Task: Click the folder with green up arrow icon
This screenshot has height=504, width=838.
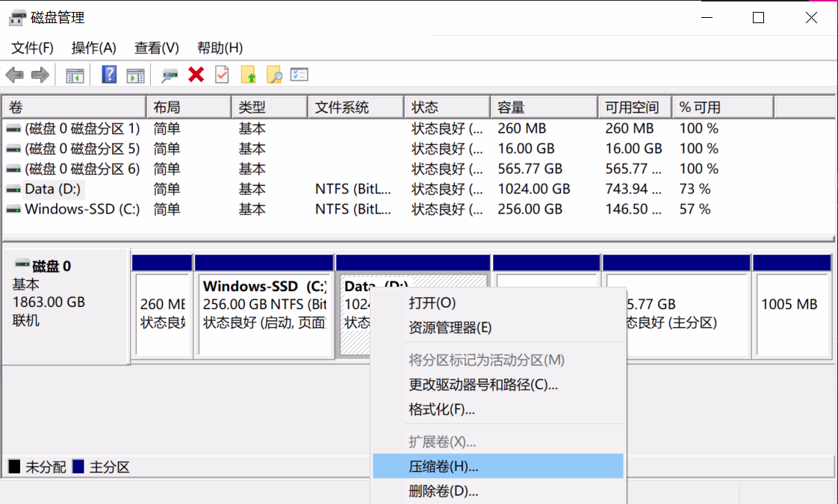Action: click(x=247, y=74)
